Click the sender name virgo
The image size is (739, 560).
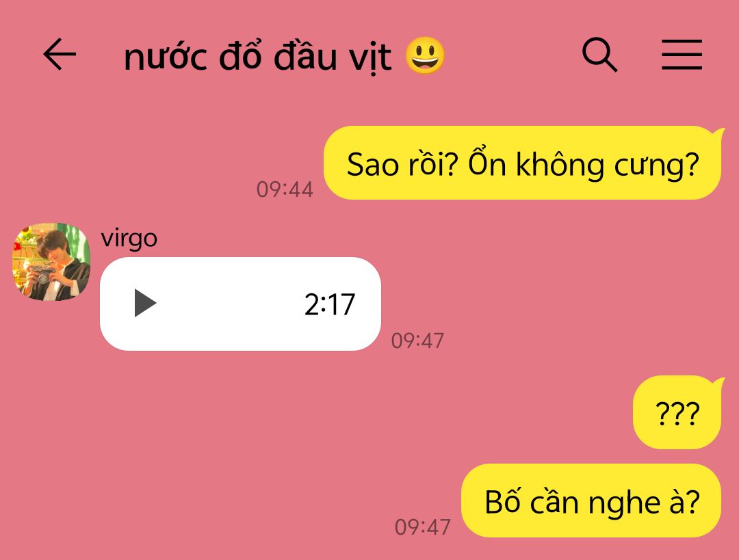tap(129, 239)
